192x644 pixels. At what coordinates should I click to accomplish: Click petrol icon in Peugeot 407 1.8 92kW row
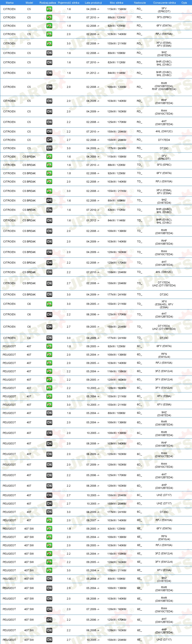tap(49, 346)
